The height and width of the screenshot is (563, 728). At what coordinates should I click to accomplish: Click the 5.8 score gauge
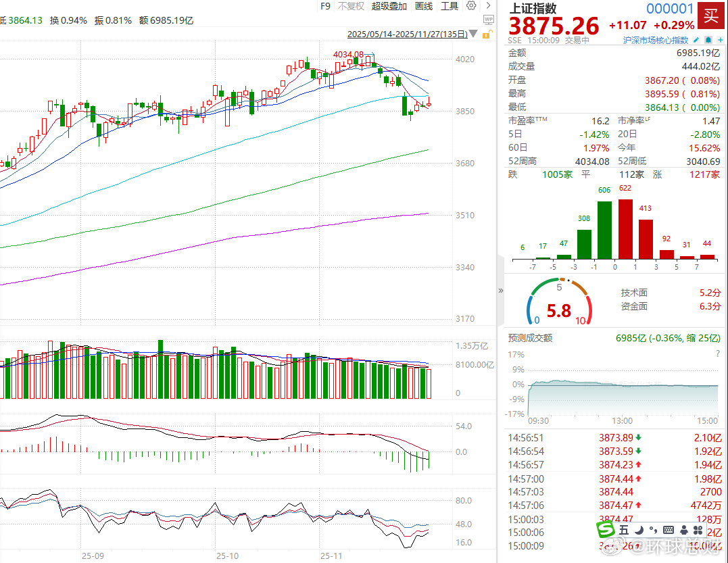[559, 301]
